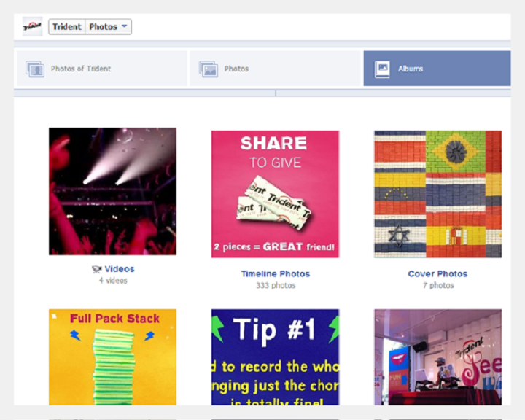Open the Full Pack Stack album thumbnail
Image resolution: width=525 pixels, height=420 pixels.
point(112,357)
